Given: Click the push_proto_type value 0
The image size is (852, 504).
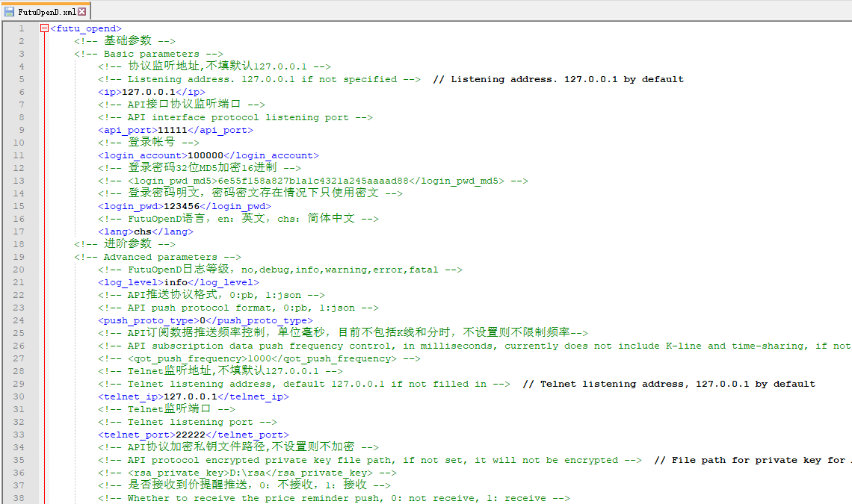Looking at the screenshot, I should click(202, 320).
